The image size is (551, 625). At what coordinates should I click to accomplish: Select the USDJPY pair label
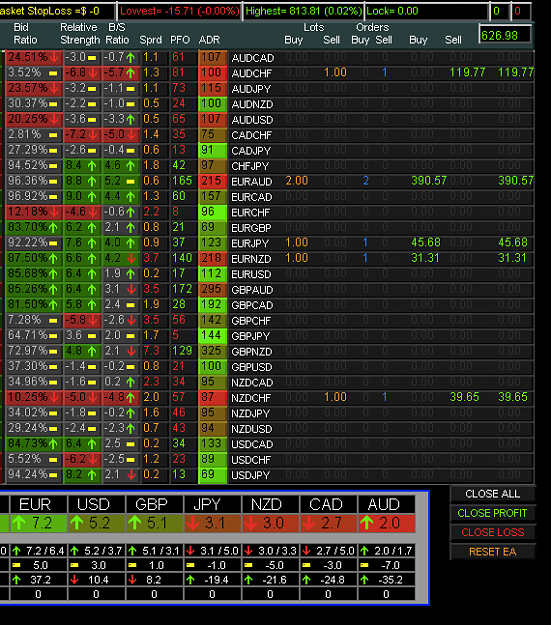(x=251, y=476)
